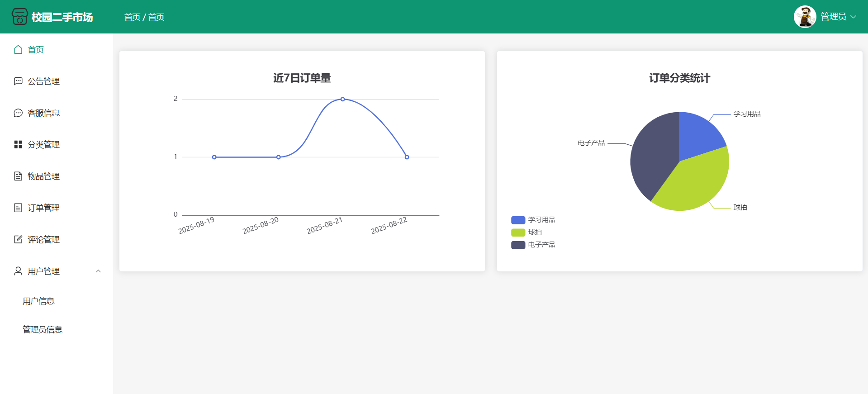Toggle the 电子产品 legend dark swatch

click(518, 245)
